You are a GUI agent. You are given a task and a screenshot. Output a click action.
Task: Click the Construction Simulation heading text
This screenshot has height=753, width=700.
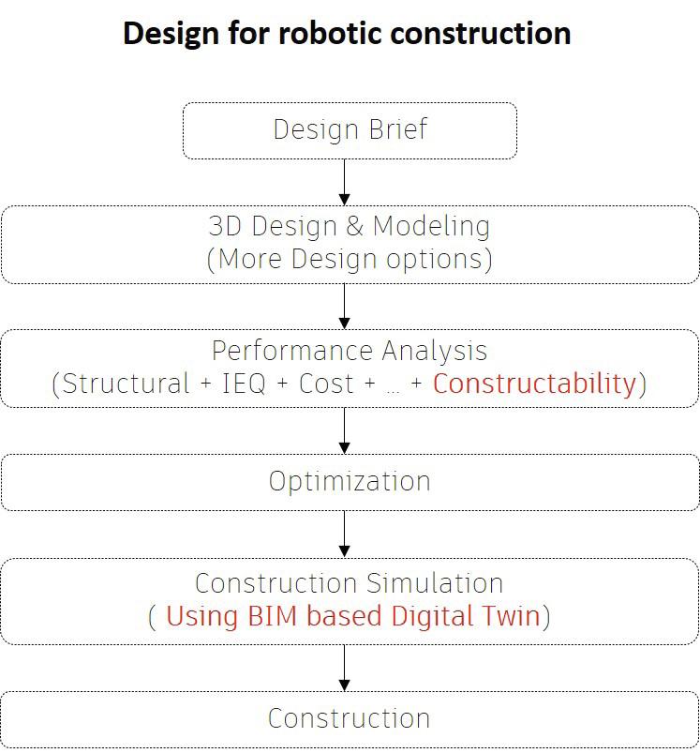pyautogui.click(x=350, y=583)
